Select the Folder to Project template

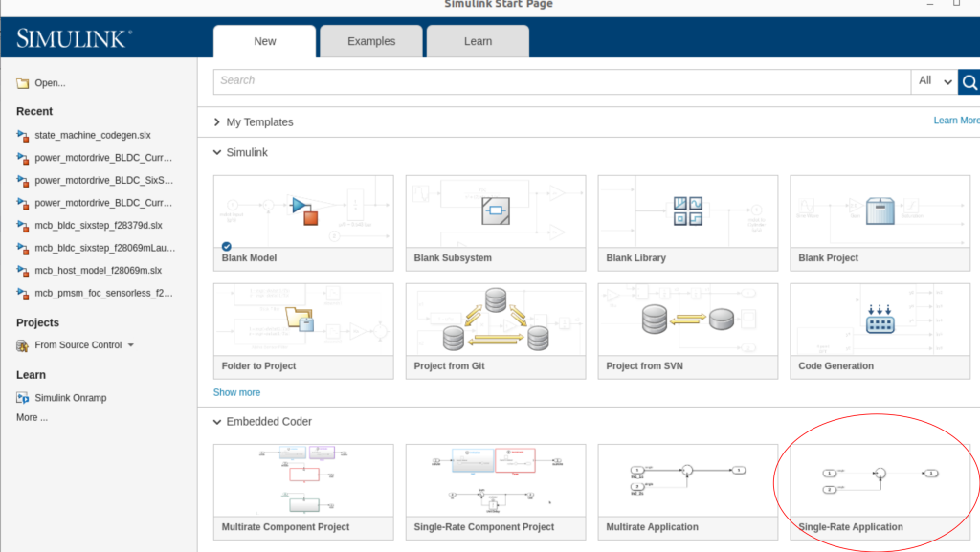coord(303,331)
